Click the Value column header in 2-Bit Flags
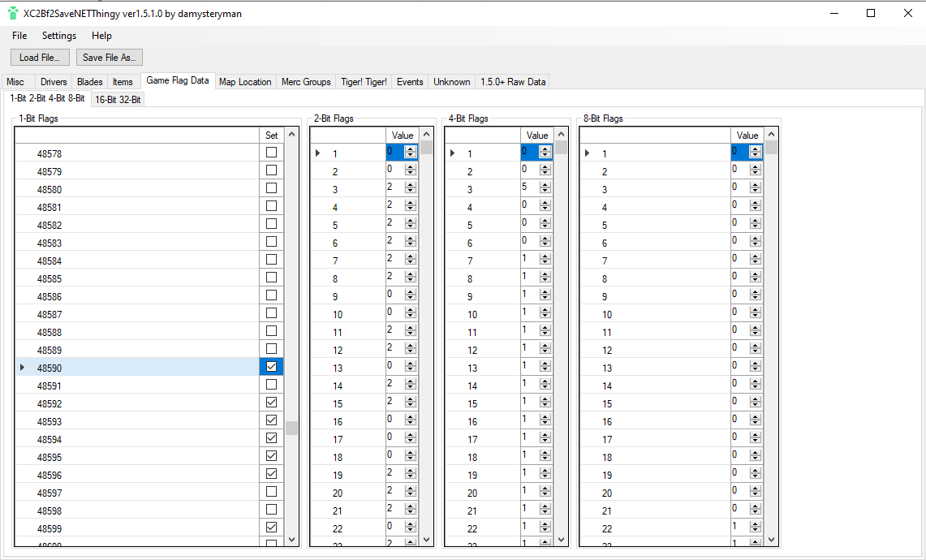Viewport: 926px width, 560px height. [x=403, y=136]
